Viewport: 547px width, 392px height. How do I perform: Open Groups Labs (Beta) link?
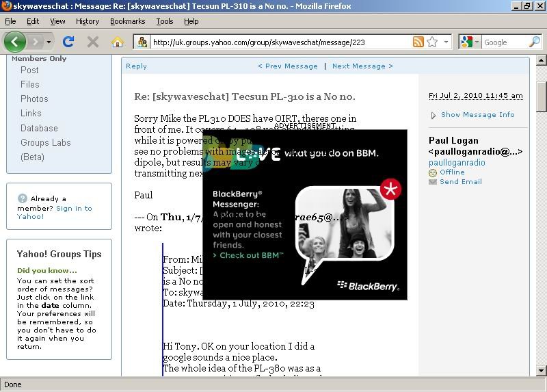[45, 150]
